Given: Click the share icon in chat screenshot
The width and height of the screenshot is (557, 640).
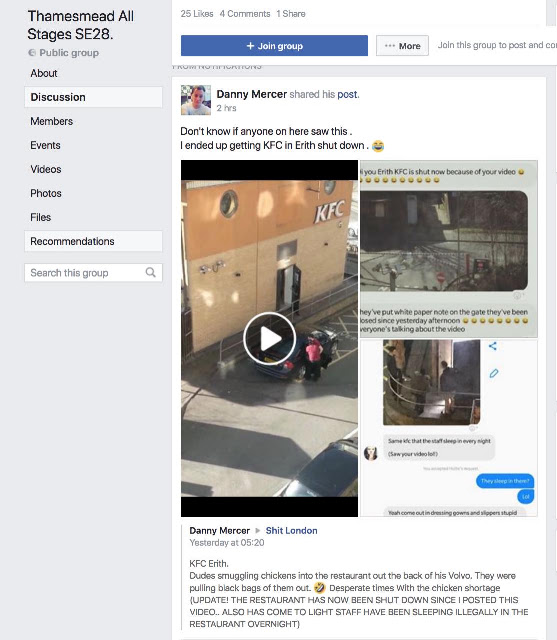Looking at the screenshot, I should click(x=493, y=346).
